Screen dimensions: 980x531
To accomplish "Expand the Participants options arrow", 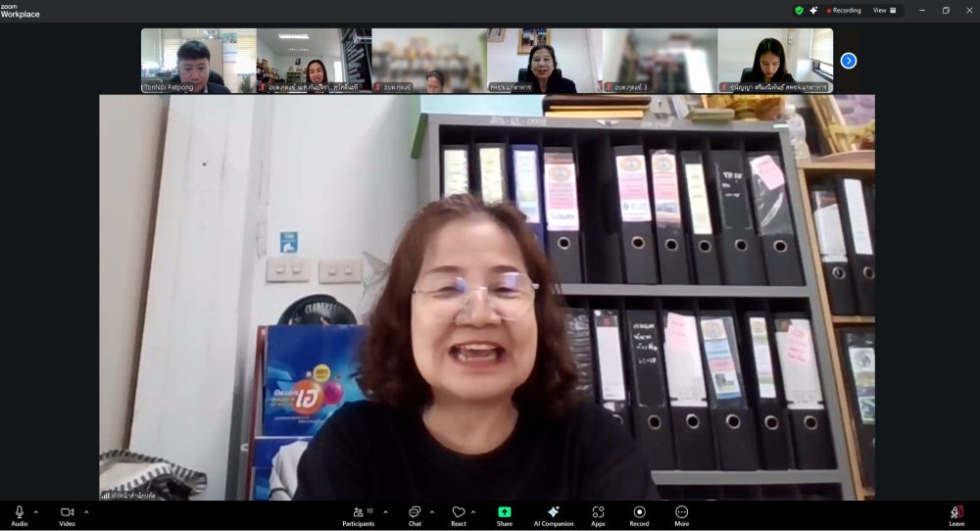I will 385,511.
